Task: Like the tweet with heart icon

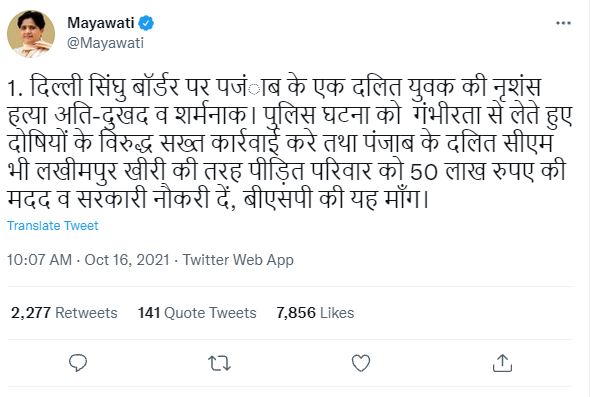Action: click(361, 363)
